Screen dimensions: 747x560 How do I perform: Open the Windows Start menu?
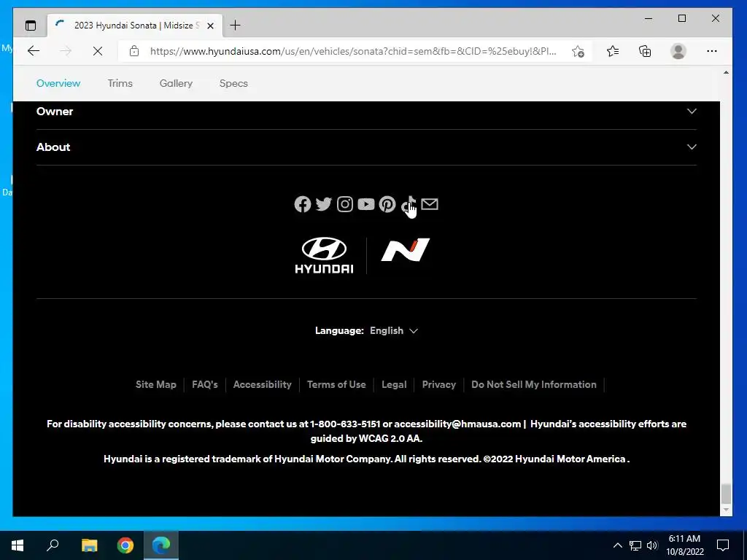click(18, 545)
